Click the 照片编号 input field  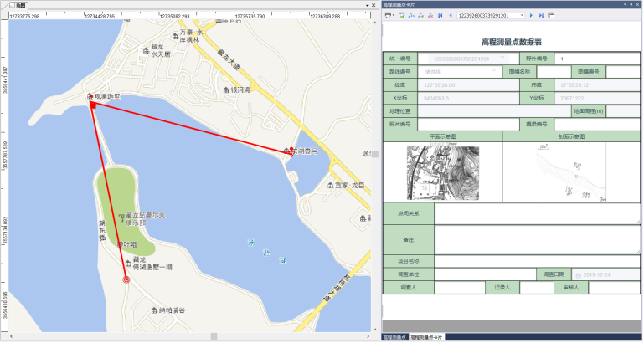(468, 125)
